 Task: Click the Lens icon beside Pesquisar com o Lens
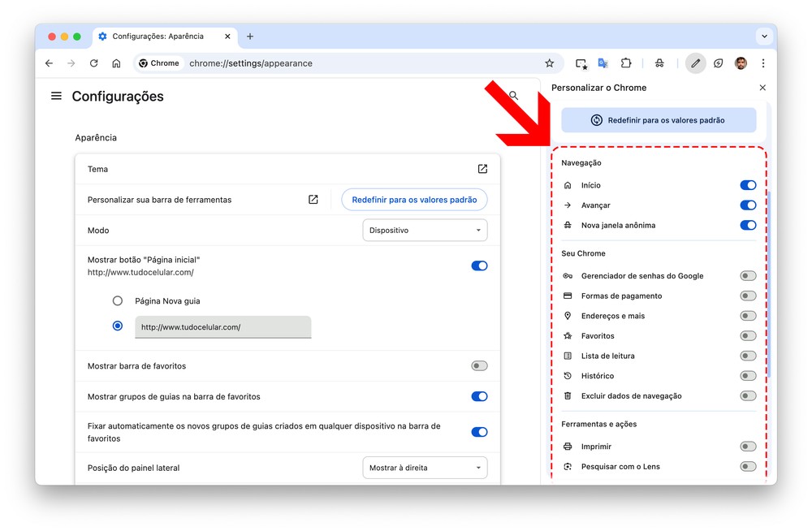[568, 466]
